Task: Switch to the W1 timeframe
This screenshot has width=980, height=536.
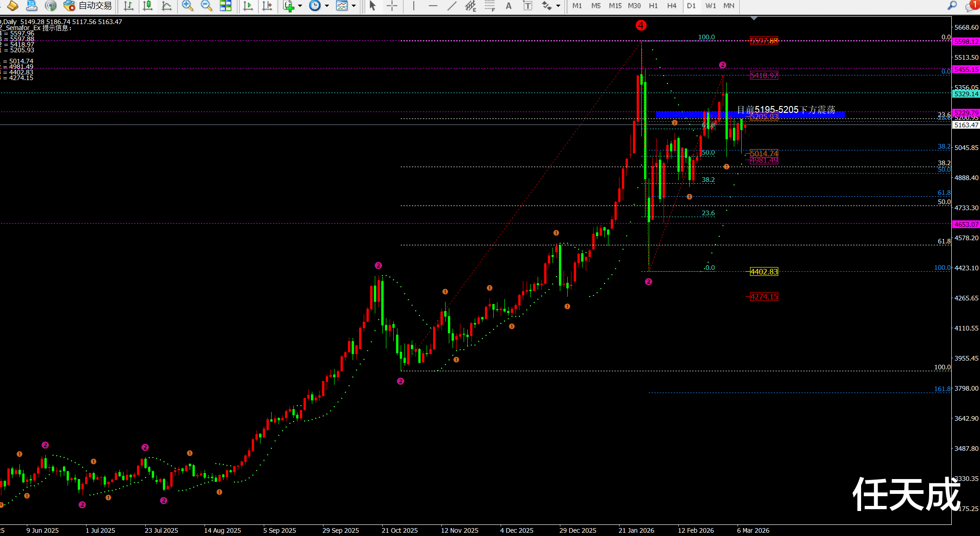Action: pos(710,6)
